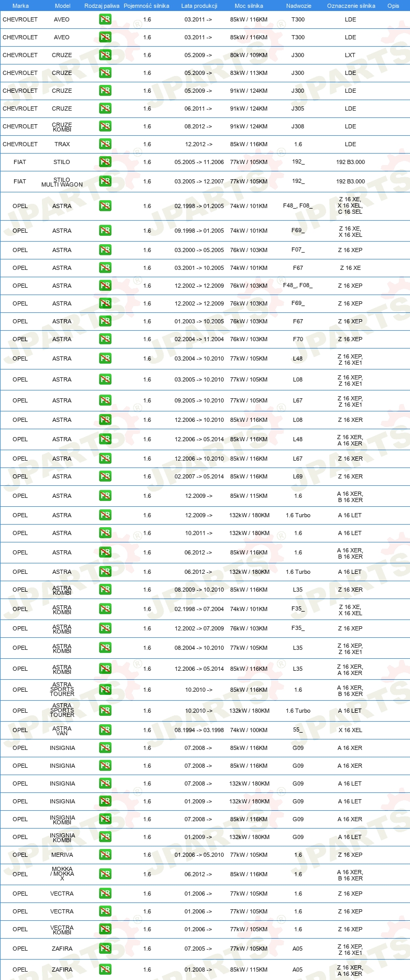Viewport: 410px width, 980px height.
Task: Click fuel icon in Opel Mokka / Mokka X row
Action: [x=105, y=874]
